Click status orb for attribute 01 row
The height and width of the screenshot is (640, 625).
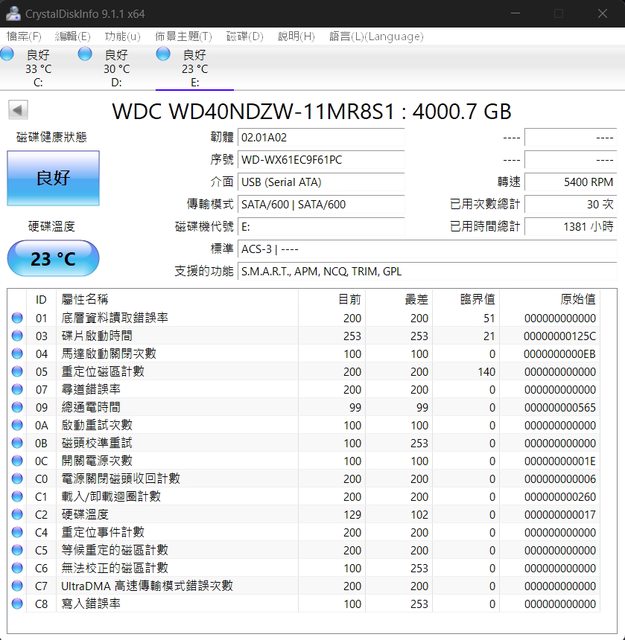[17, 318]
